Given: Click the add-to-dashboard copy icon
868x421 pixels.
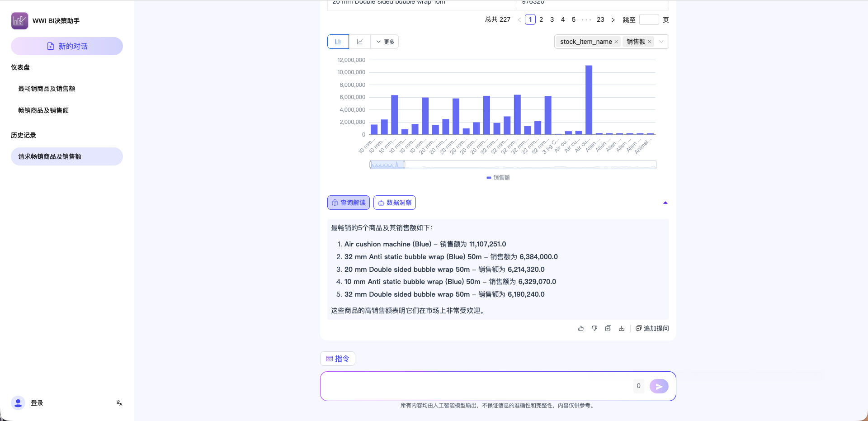Looking at the screenshot, I should (x=608, y=328).
